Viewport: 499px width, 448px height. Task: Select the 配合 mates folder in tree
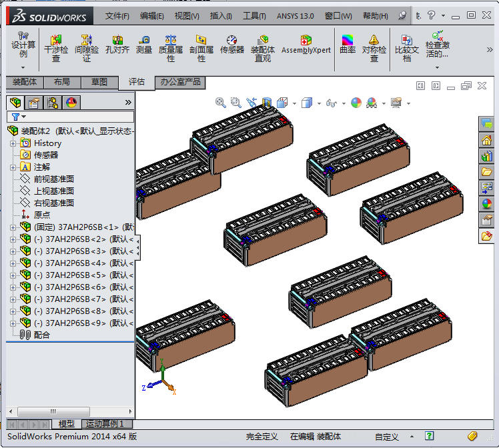click(41, 335)
